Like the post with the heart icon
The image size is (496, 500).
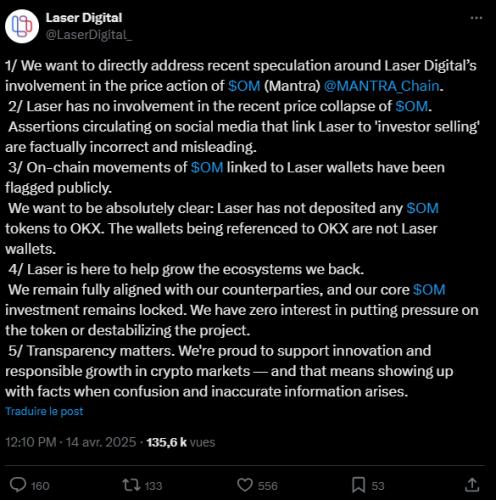click(245, 485)
